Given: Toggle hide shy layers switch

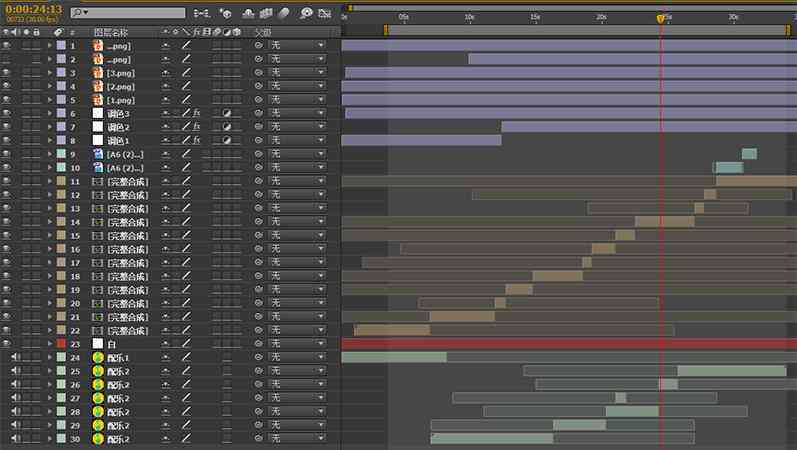Looking at the screenshot, I should pyautogui.click(x=248, y=13).
